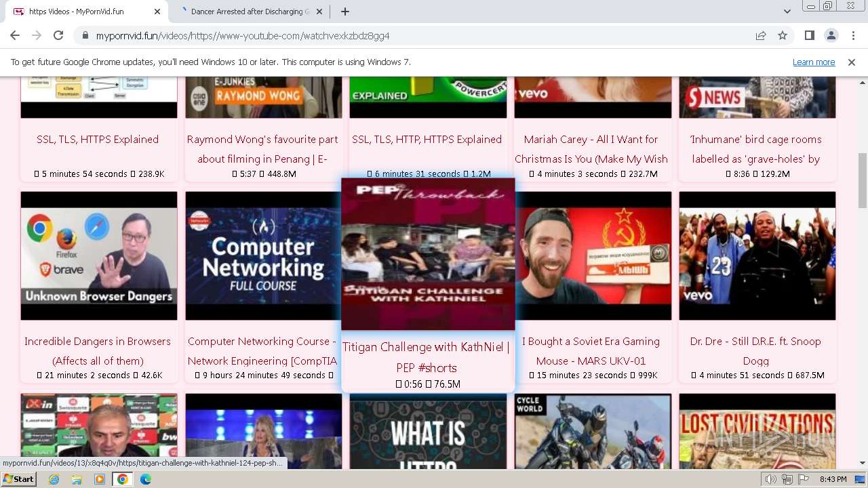
Task: Open volume control in system tray
Action: point(771,479)
